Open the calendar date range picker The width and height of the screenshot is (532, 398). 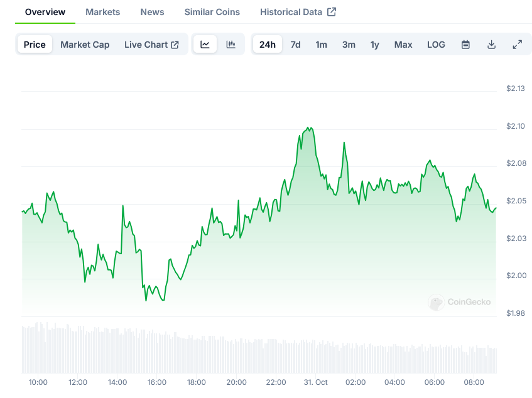[465, 45]
